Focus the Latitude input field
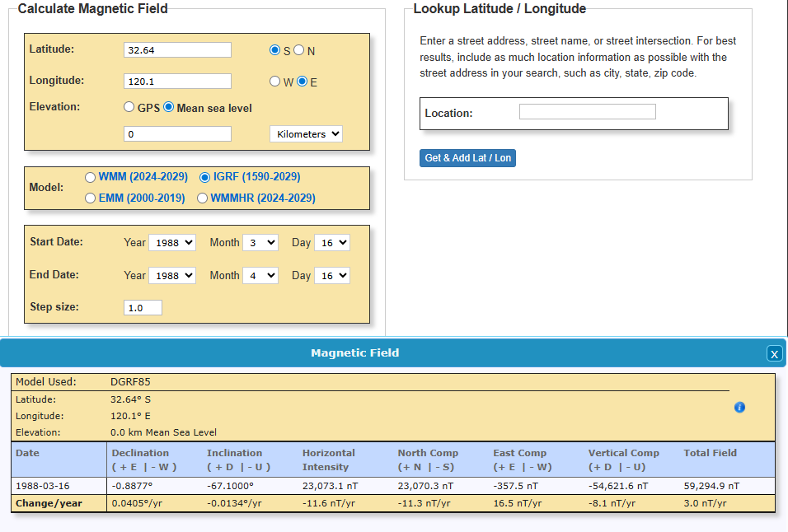The image size is (788, 532). pos(177,49)
